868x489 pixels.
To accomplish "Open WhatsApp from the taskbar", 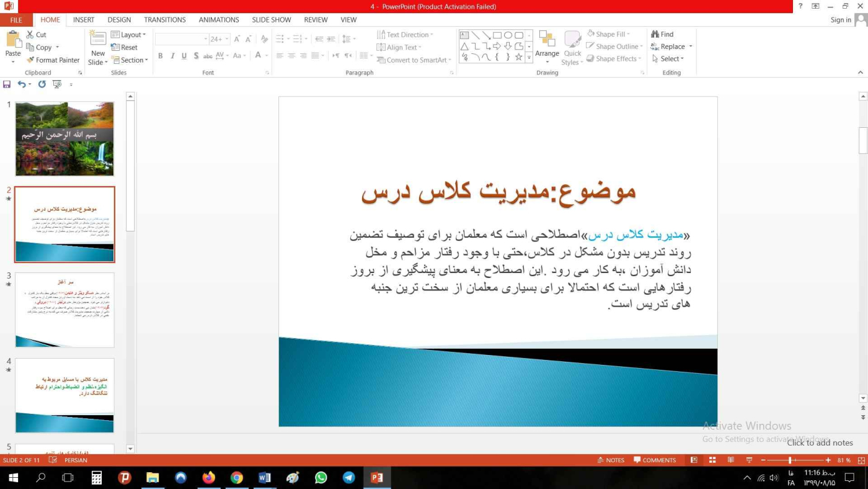I will point(321,478).
